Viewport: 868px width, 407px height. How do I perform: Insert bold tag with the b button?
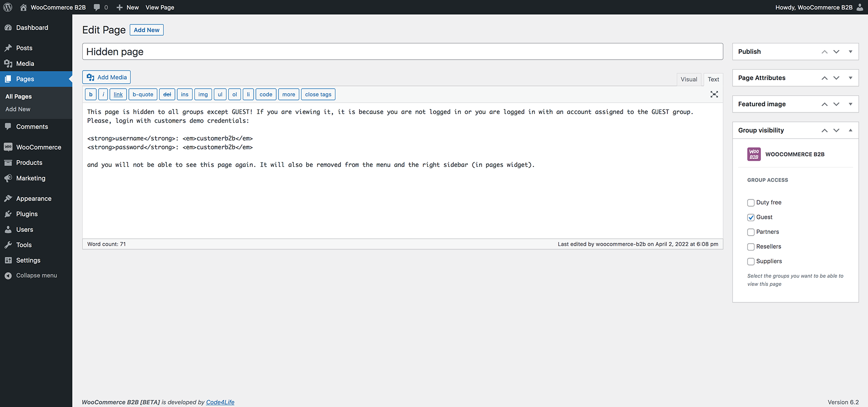[90, 95]
